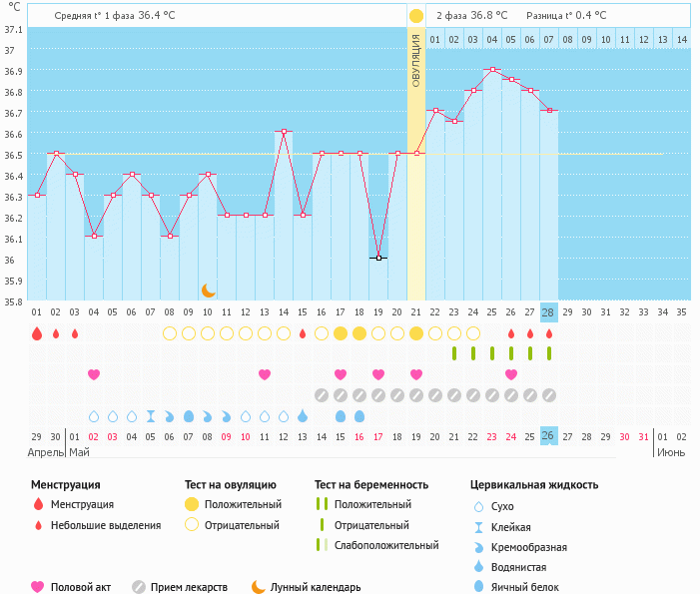Select the sticky fluid icon on cycle day 07
This screenshot has width=700, height=594.
(x=151, y=415)
